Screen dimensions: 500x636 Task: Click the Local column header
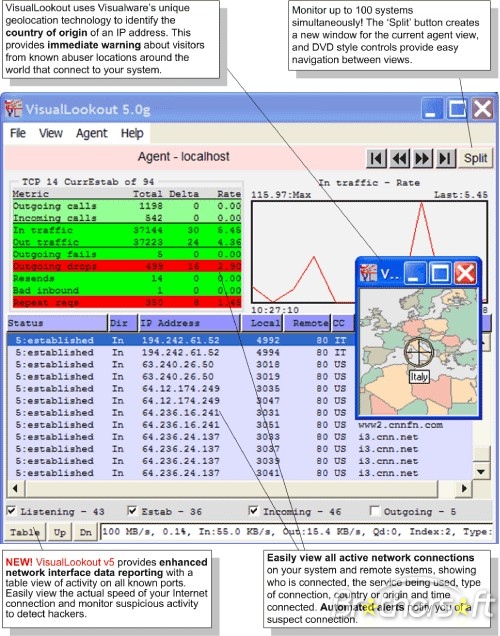[262, 323]
